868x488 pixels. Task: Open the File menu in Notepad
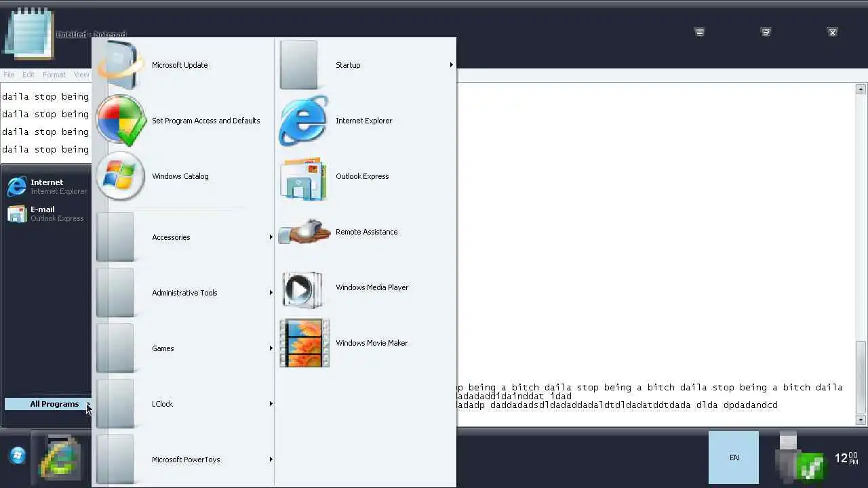click(9, 75)
